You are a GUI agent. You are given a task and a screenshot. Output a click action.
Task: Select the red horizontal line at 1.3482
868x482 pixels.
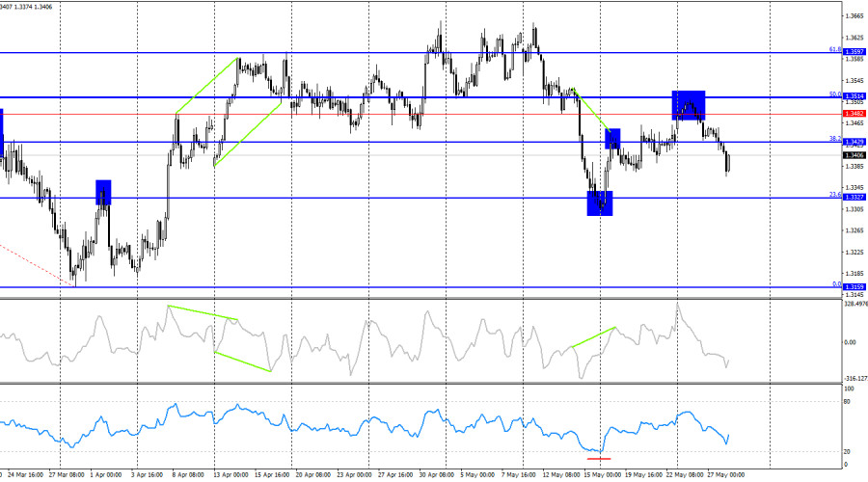[420, 115]
